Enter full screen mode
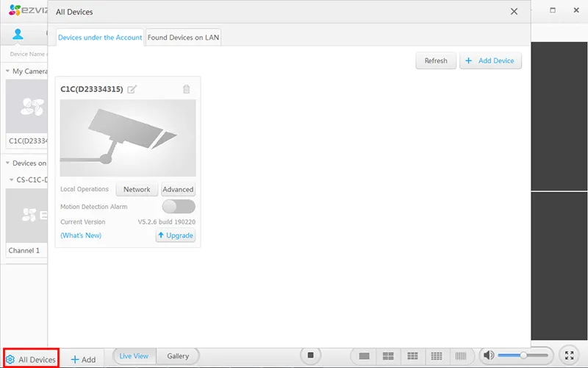Screen dimensions: 588x368 pos(570,356)
